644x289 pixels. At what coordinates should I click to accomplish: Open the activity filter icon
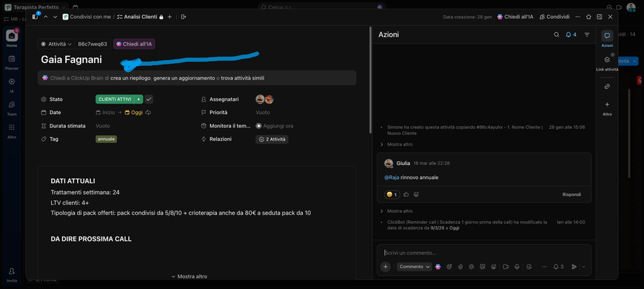click(587, 35)
